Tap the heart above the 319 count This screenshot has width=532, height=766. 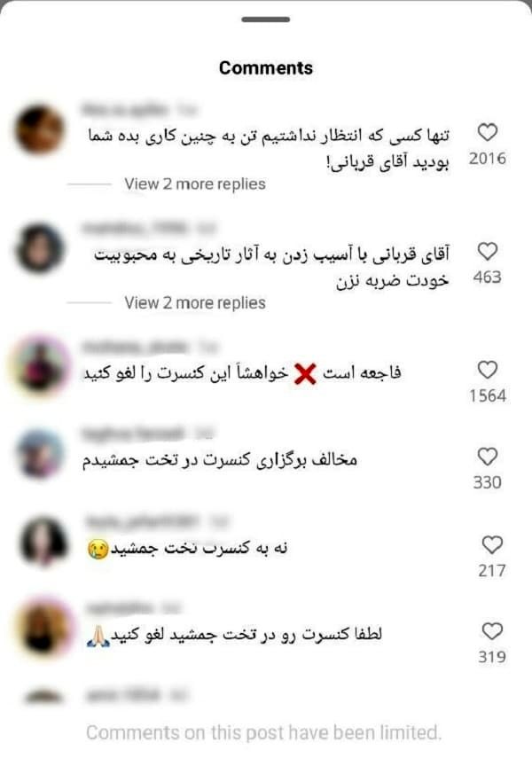click(x=492, y=631)
